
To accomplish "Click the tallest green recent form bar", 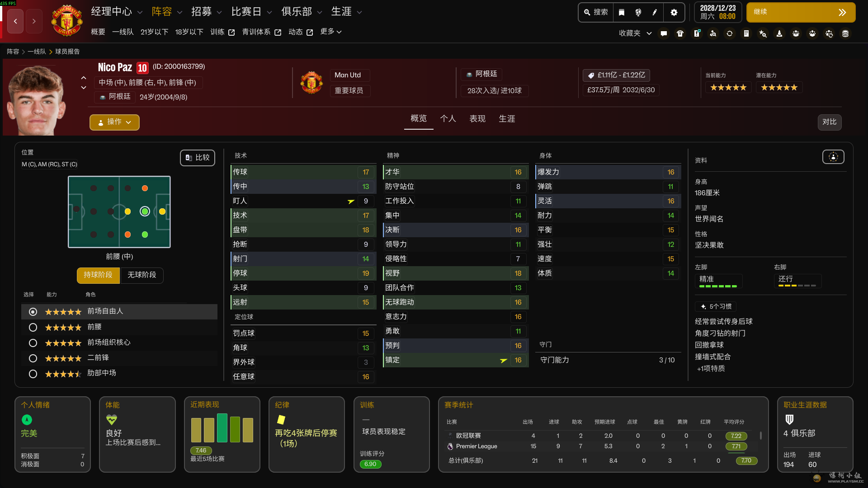I will [x=222, y=427].
